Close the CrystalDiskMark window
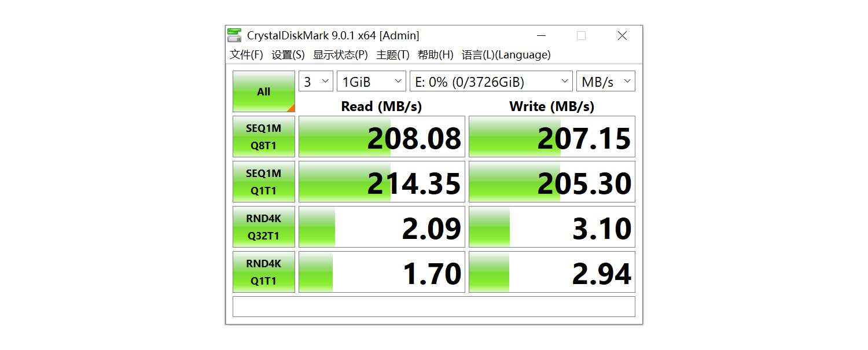Viewport: 868px width, 350px height. coord(622,36)
